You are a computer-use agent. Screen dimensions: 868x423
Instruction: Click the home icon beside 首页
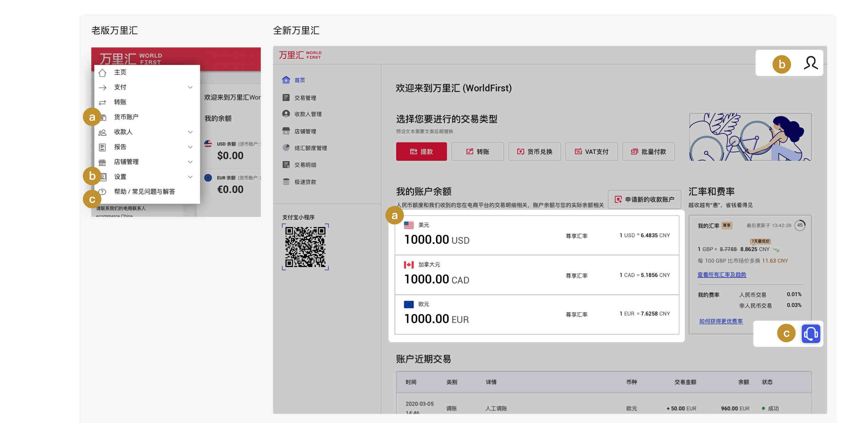coord(286,80)
